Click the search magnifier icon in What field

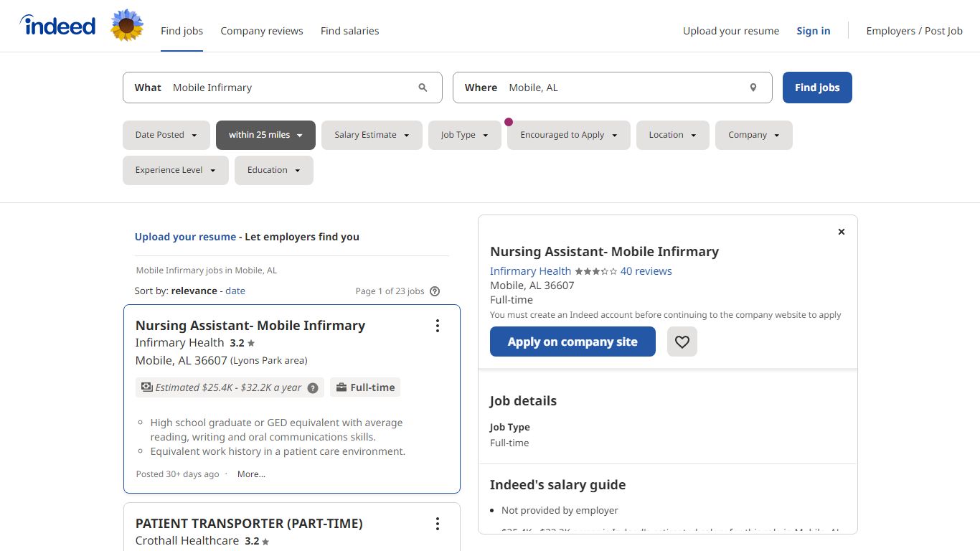(x=423, y=88)
